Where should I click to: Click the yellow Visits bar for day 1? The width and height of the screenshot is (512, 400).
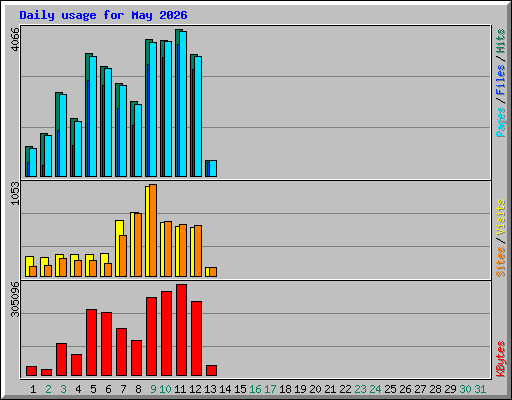click(x=28, y=266)
